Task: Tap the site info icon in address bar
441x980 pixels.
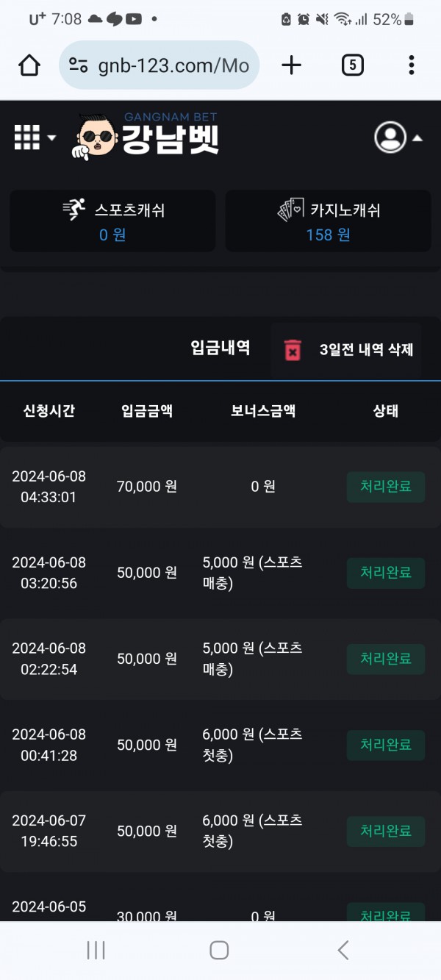Action: point(79,65)
